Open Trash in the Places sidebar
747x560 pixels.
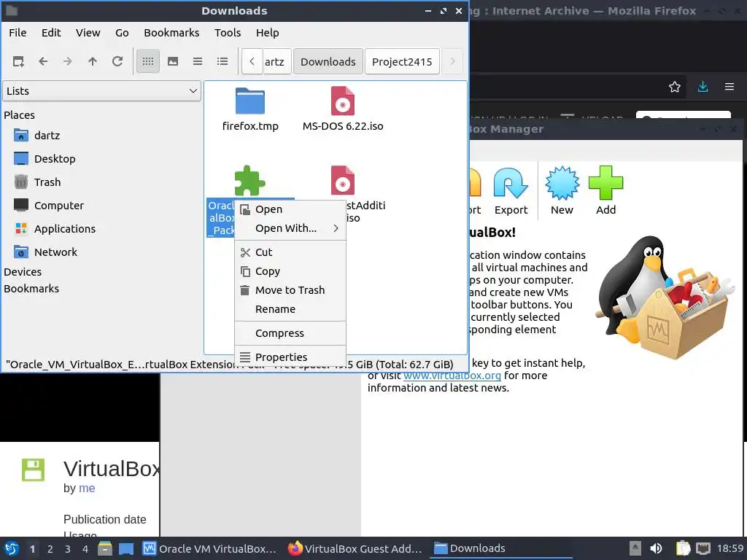coord(37,182)
